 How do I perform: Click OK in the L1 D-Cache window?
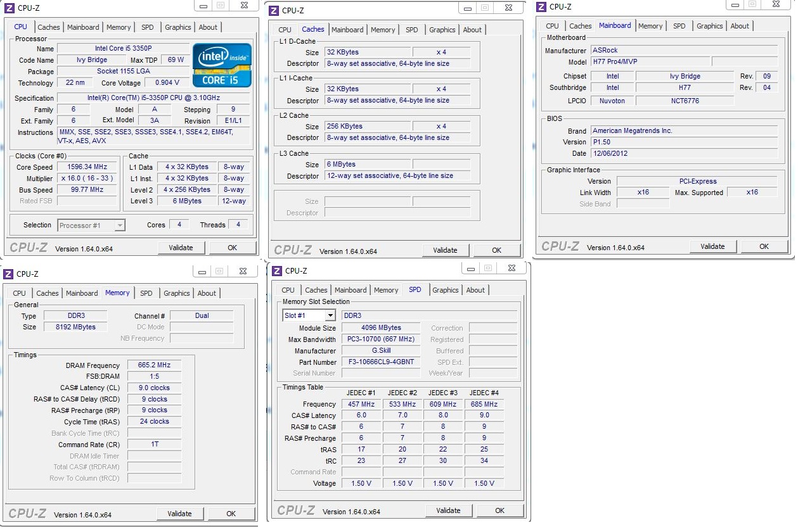(x=497, y=250)
